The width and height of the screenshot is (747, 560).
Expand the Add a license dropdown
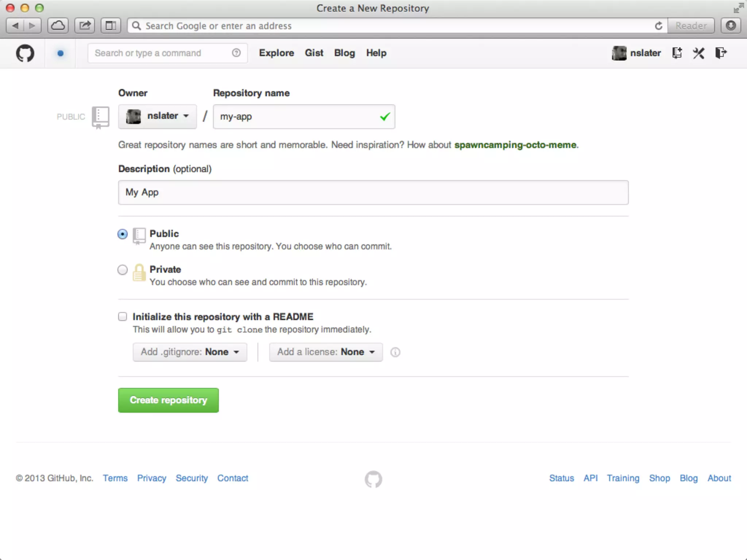(x=326, y=352)
